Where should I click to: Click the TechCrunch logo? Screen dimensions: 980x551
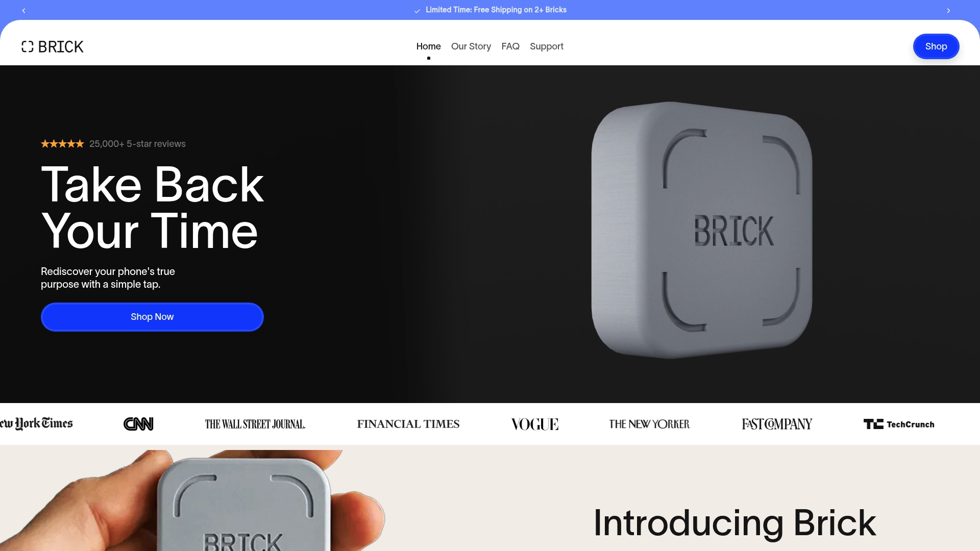coord(899,424)
